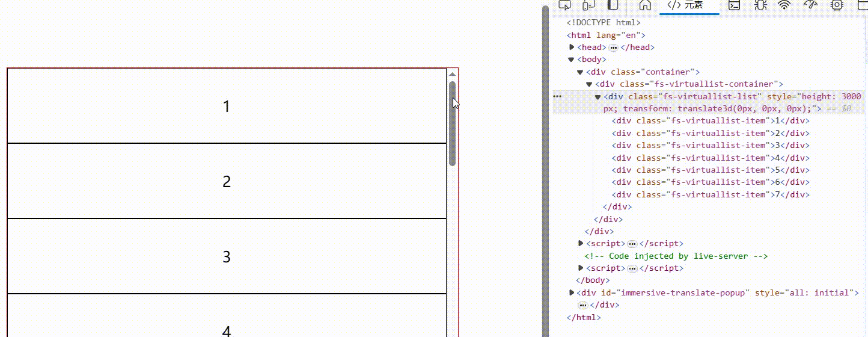Select the html lang="en" node

[606, 35]
